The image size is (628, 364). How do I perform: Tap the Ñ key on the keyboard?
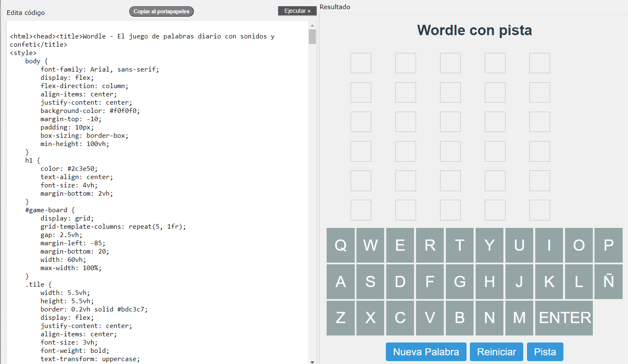[x=609, y=282]
